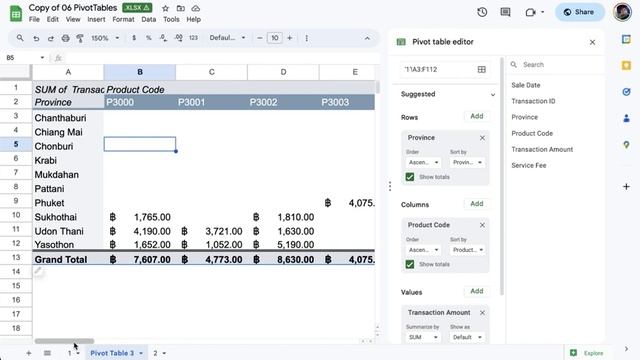640x360 pixels.
Task: Open more number formats 123
Action: 193,38
